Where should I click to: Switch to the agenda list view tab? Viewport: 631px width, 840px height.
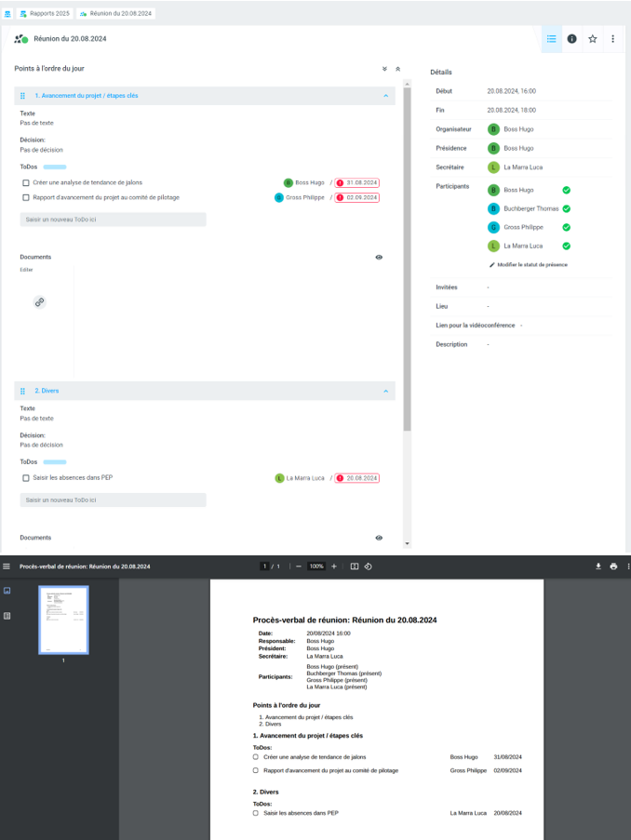[552, 39]
